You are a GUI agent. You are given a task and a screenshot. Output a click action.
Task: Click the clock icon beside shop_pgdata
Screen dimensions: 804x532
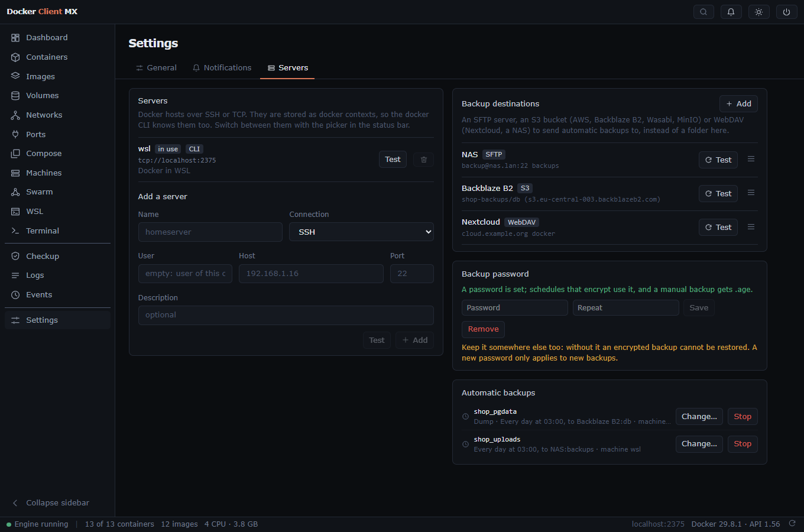tap(465, 417)
